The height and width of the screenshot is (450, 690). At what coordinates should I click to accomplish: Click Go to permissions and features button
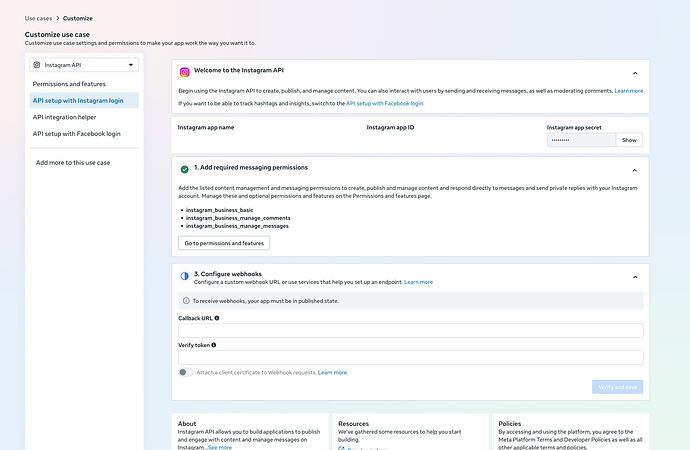(x=224, y=243)
